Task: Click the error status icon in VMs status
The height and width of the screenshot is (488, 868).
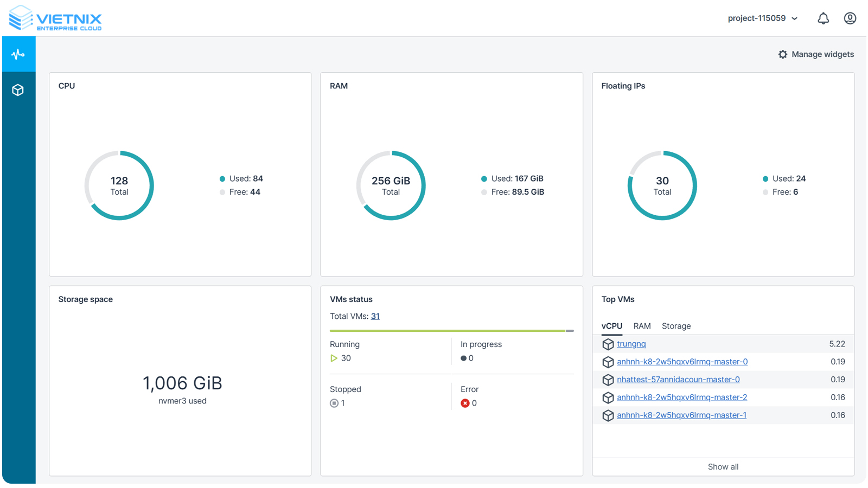Action: (465, 403)
